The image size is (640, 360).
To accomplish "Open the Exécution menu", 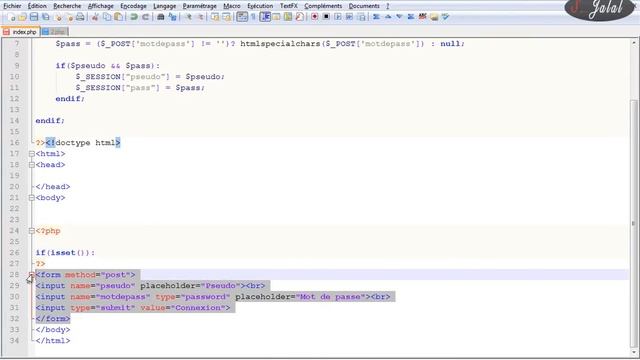I will (x=260, y=6).
